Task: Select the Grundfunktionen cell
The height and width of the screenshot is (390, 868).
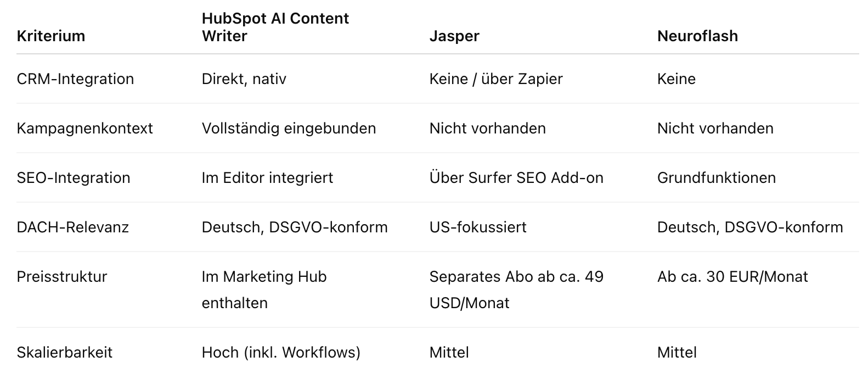Action: (716, 178)
